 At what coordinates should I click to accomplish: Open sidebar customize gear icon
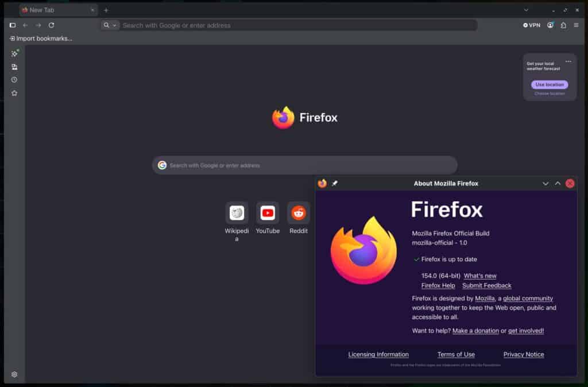click(14, 374)
